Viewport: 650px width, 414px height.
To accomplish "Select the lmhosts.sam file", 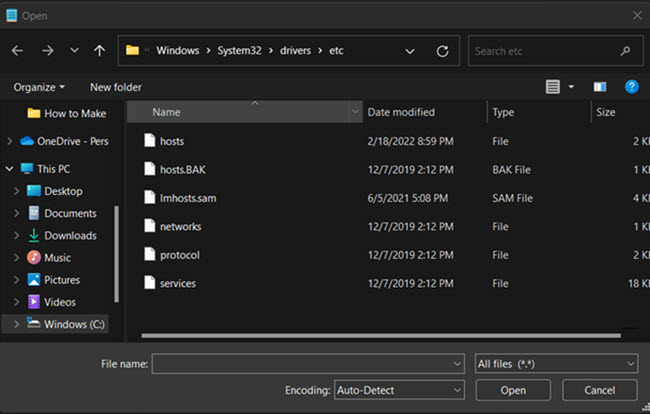I will click(187, 198).
